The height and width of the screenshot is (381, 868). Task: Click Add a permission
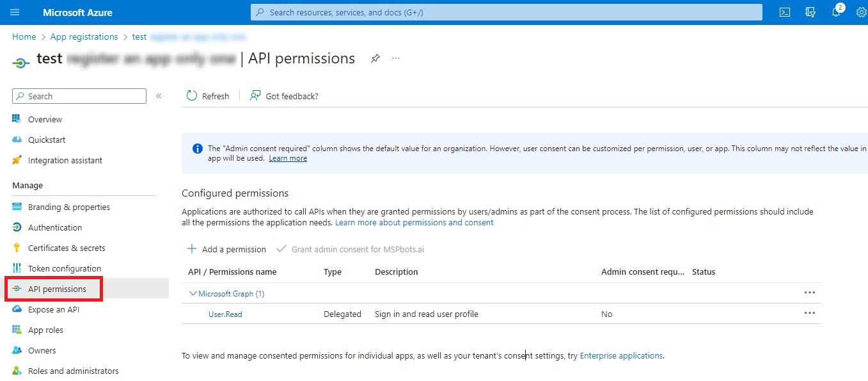(226, 249)
